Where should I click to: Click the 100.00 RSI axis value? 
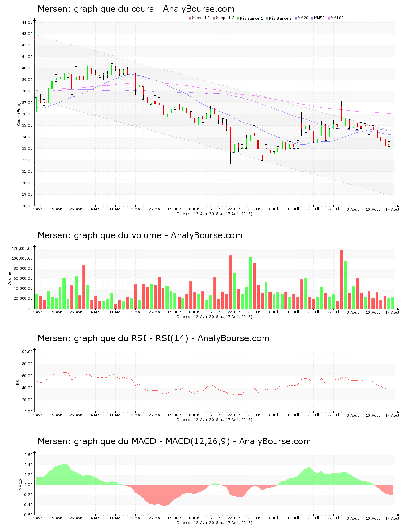pyautogui.click(x=26, y=352)
